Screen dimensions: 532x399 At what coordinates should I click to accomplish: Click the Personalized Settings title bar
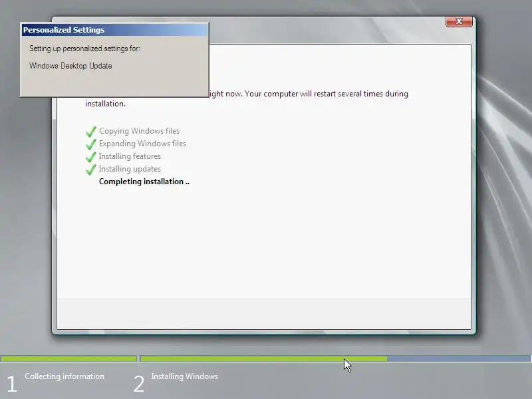(x=114, y=30)
